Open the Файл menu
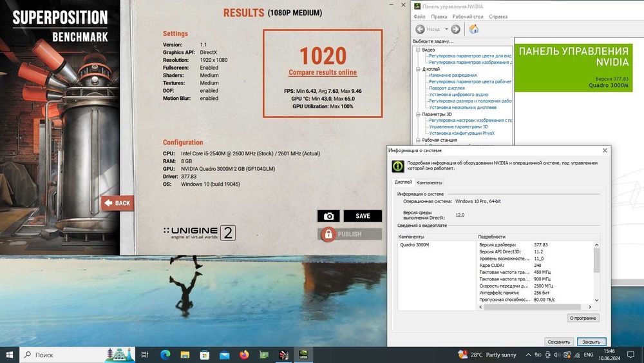Viewport: 644px width, 363px height. (419, 17)
